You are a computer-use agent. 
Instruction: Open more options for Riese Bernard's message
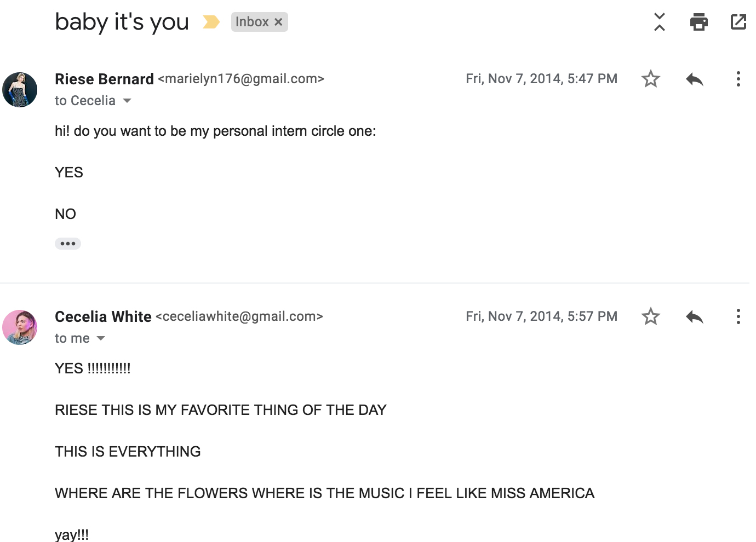click(738, 79)
